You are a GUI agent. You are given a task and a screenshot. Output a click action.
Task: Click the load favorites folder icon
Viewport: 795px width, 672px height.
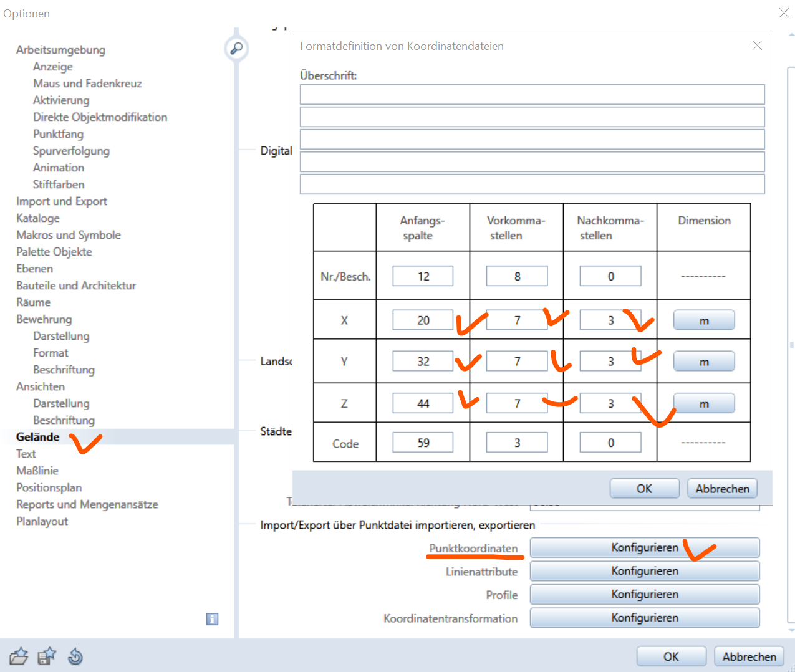pos(19,656)
